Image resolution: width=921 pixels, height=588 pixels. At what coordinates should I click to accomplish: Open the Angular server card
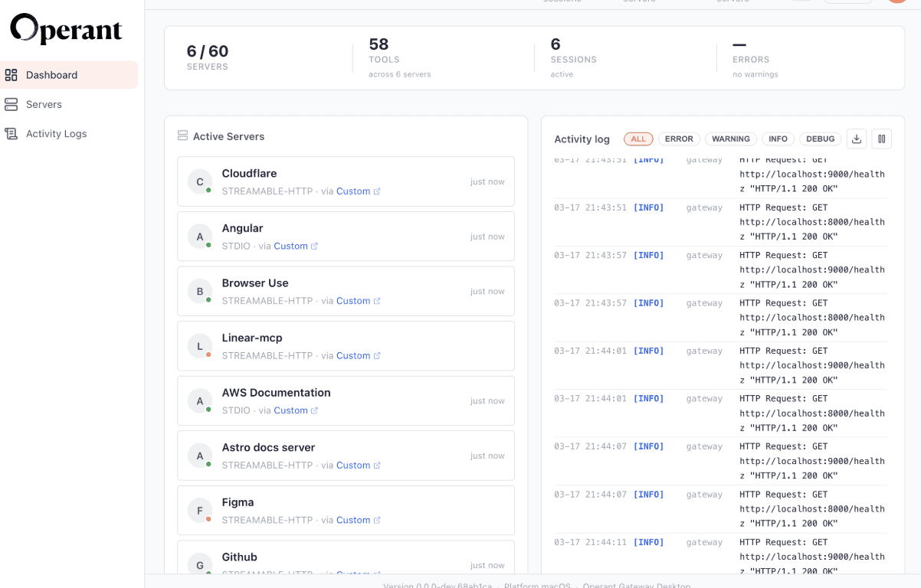(x=346, y=237)
